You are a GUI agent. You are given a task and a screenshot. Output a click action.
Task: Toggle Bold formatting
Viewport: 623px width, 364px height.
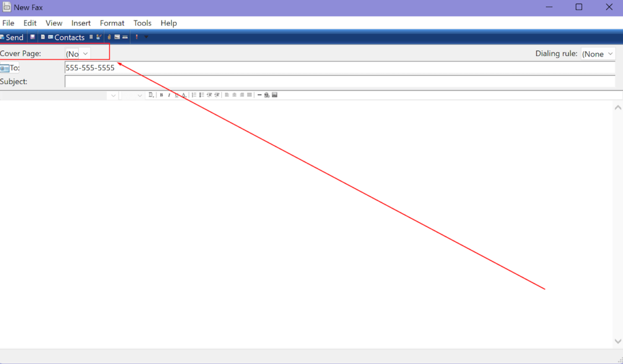(x=162, y=95)
